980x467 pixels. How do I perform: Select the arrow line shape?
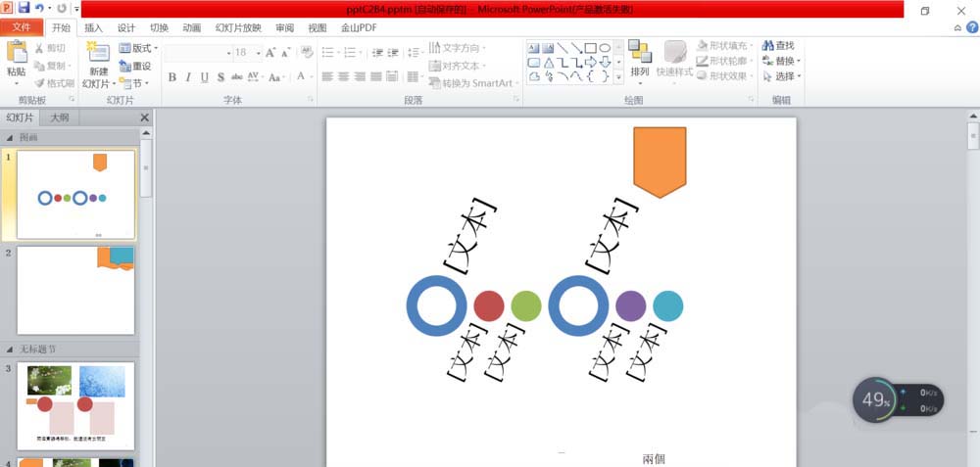click(576, 48)
